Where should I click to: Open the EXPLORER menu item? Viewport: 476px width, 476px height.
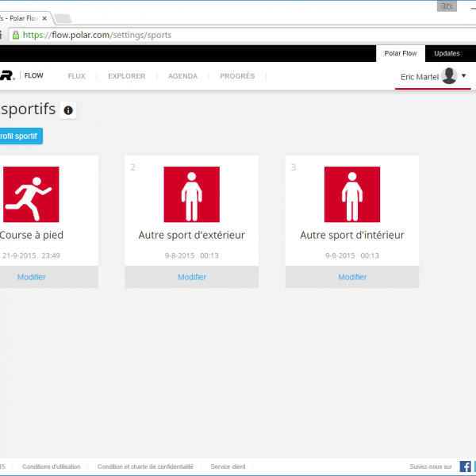point(127,76)
